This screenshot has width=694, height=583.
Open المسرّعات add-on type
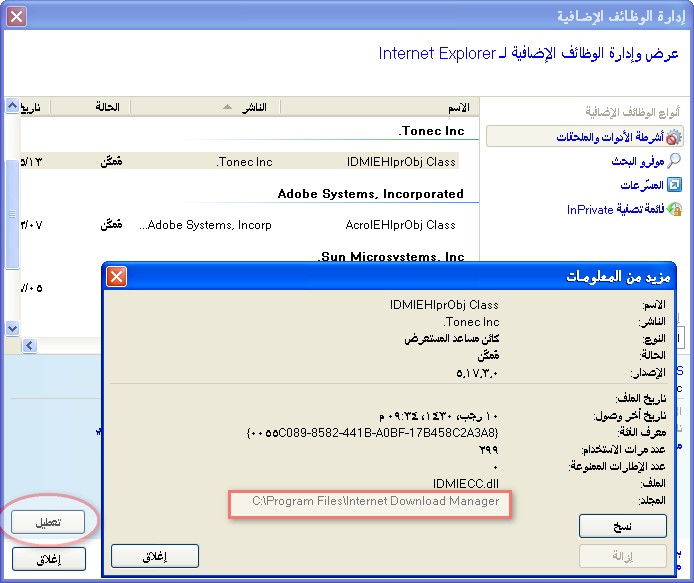coord(641,185)
